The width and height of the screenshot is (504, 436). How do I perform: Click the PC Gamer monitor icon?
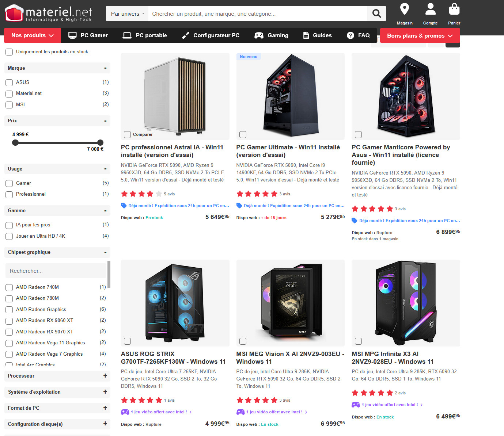pyautogui.click(x=72, y=35)
